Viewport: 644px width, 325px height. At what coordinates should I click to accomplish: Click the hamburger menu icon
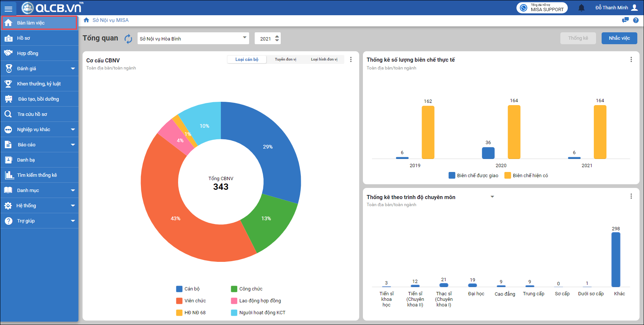click(8, 8)
